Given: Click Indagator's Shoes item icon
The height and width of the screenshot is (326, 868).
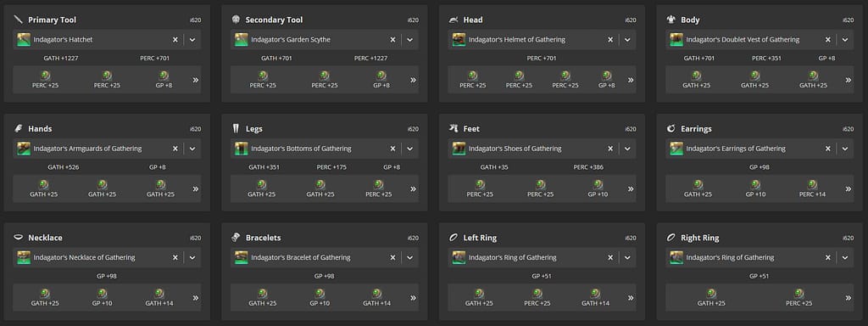Looking at the screenshot, I should (x=459, y=149).
